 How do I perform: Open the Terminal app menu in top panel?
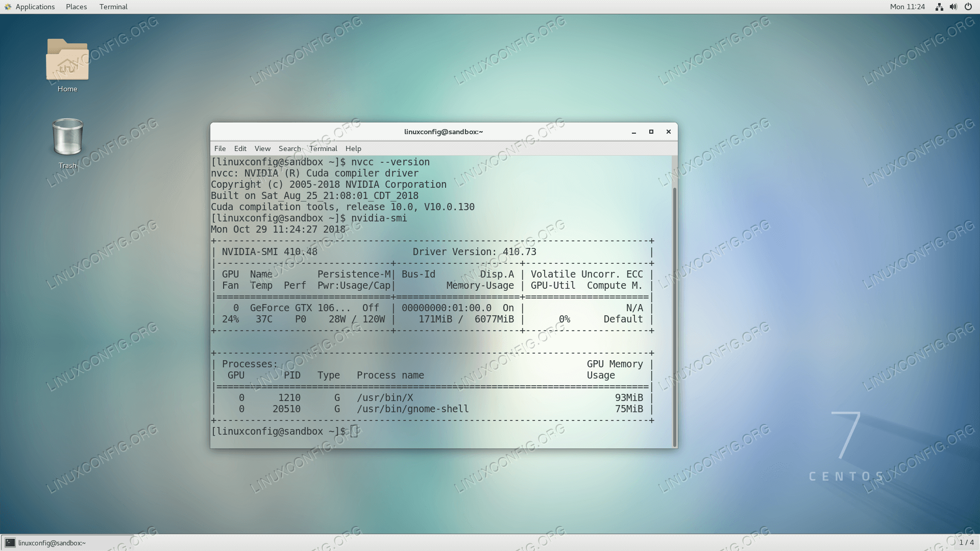[x=113, y=7]
